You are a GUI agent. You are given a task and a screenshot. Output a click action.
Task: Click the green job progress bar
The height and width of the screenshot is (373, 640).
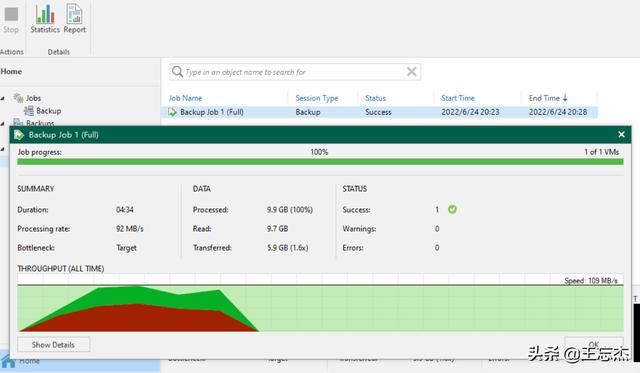pos(320,162)
